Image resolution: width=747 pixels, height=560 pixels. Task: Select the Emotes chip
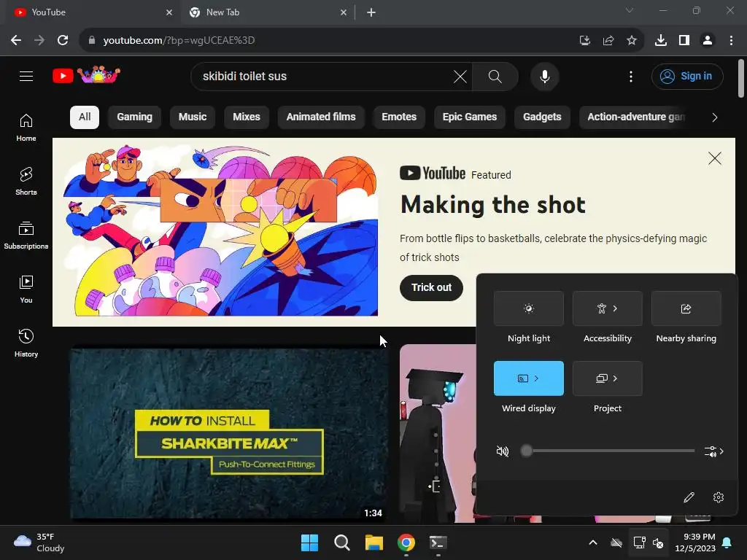[399, 117]
